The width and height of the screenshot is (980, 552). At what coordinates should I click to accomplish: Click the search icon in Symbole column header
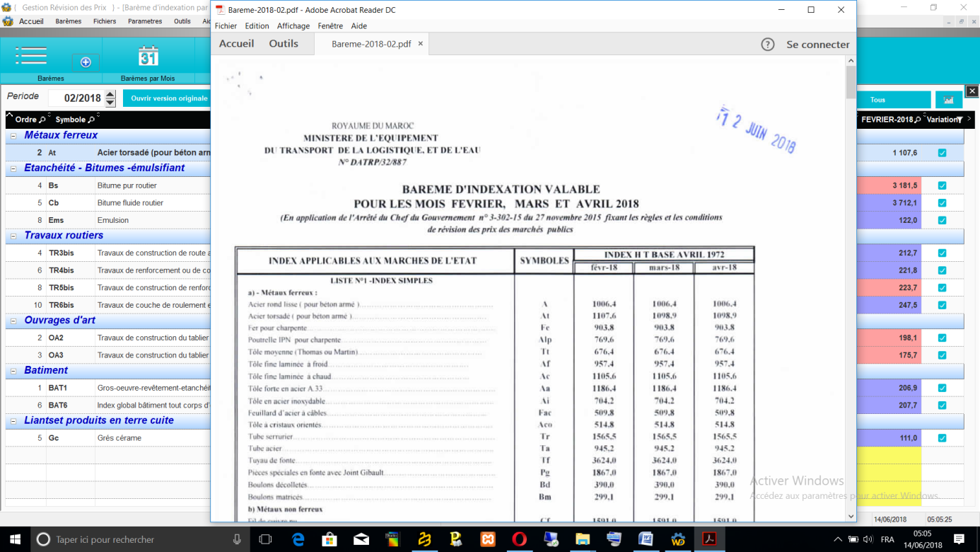(x=91, y=120)
